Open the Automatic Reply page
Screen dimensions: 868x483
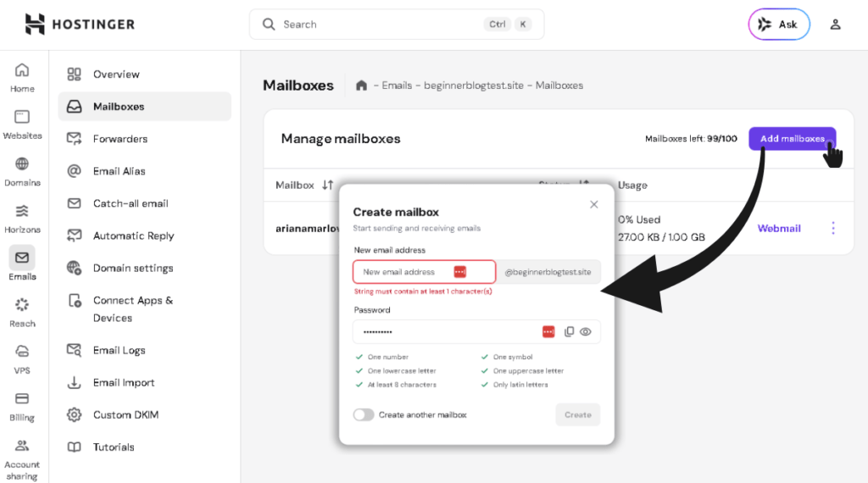coord(145,236)
